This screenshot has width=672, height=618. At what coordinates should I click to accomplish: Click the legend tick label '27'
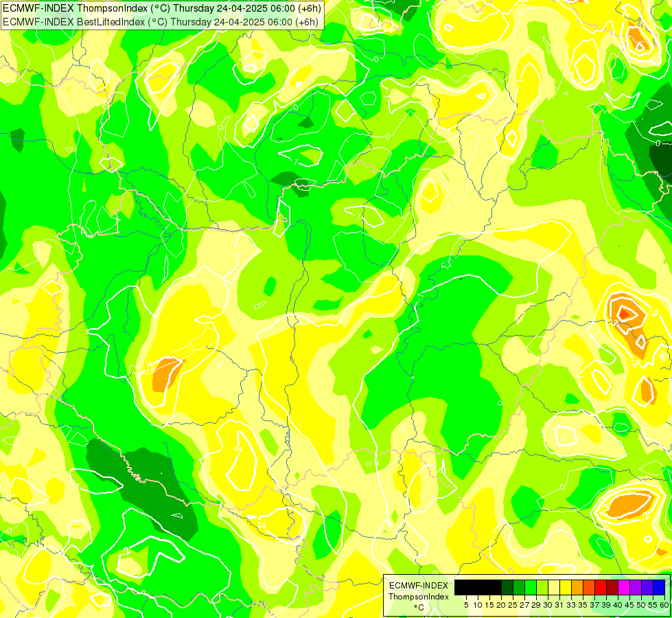click(x=524, y=605)
